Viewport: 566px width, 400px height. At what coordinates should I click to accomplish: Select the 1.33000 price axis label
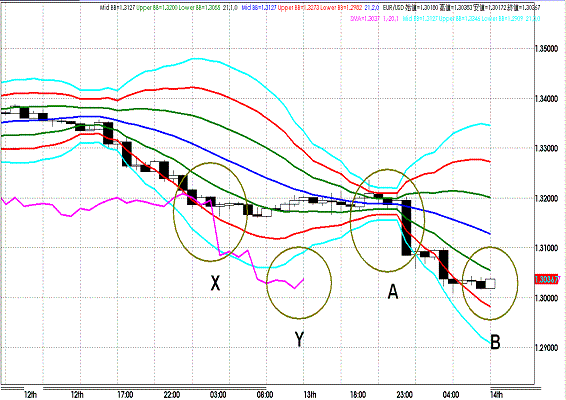point(546,148)
